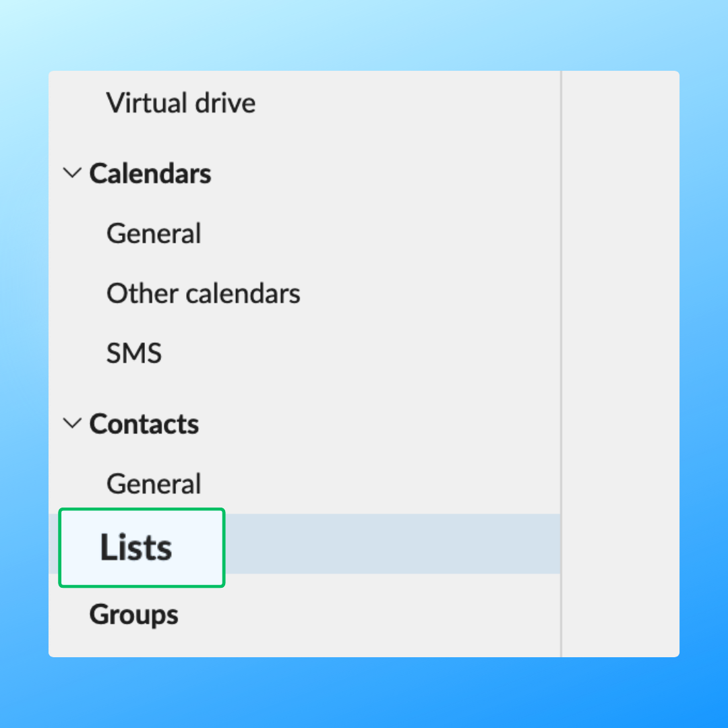Click the empty panel right of the divider
This screenshot has width=728, height=728.
tap(620, 364)
